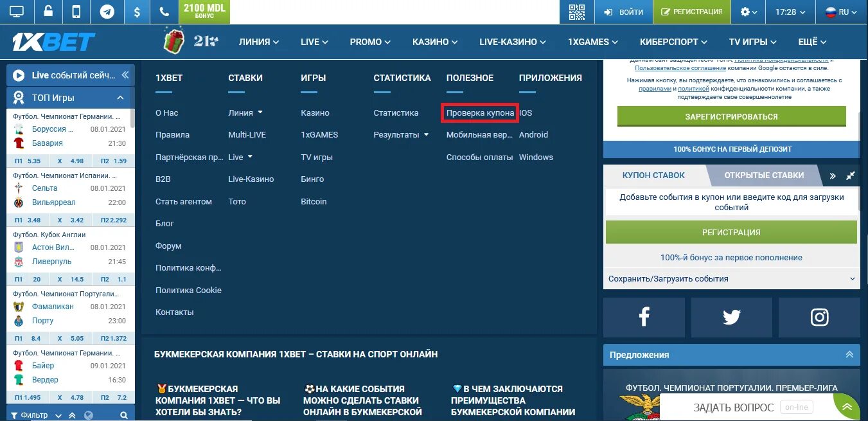The height and width of the screenshot is (421, 868).
Task: Click the ЗАДАТЬ ВОПРОС chat field
Action: tap(745, 408)
